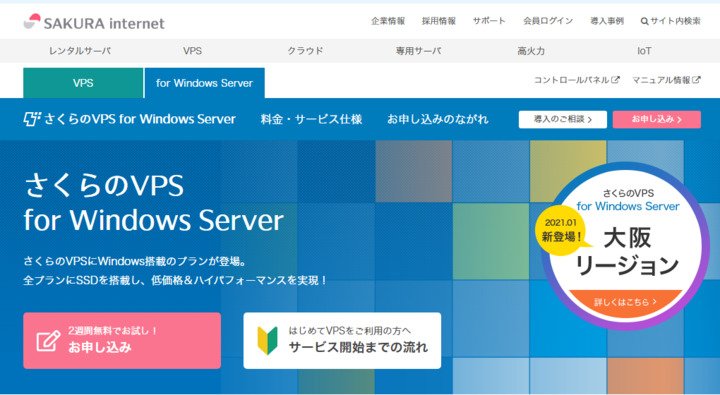Open 会員ログイン link
The image size is (720, 395).
pyautogui.click(x=548, y=21)
